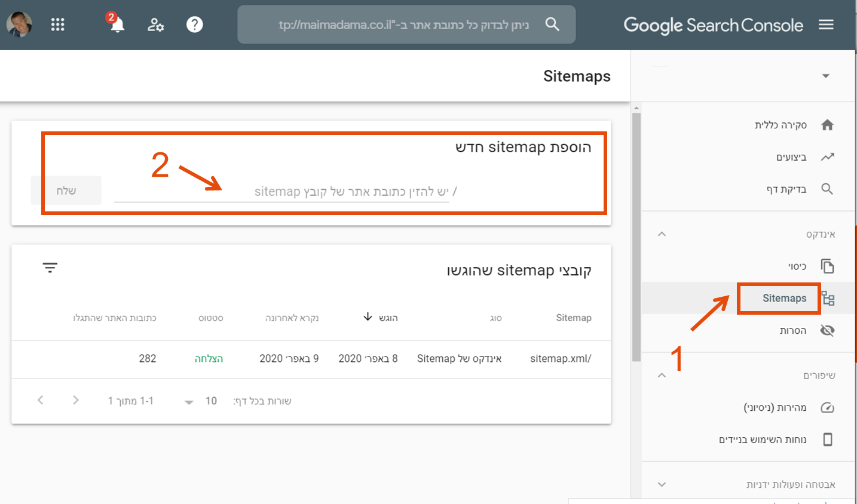Screen dimensions: 857x504
Task: Click the Sitemaps tree icon
Action: click(x=828, y=298)
